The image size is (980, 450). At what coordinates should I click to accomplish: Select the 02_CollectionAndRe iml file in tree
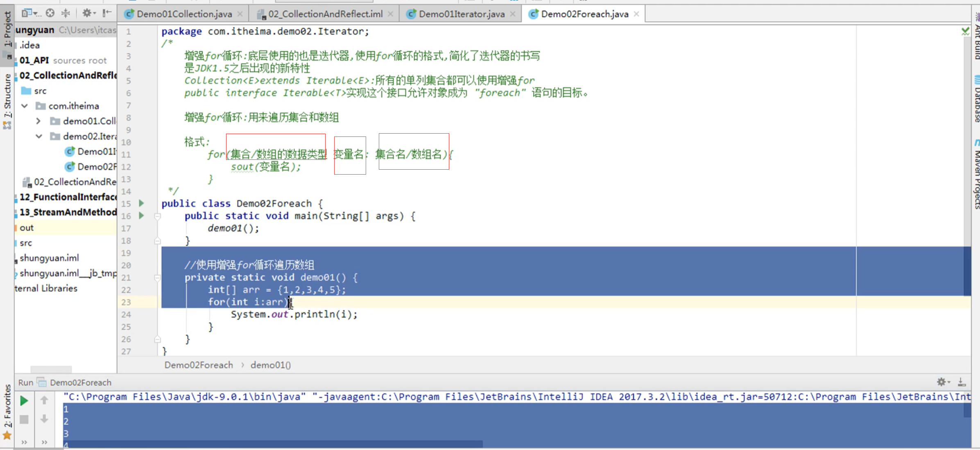pos(70,182)
